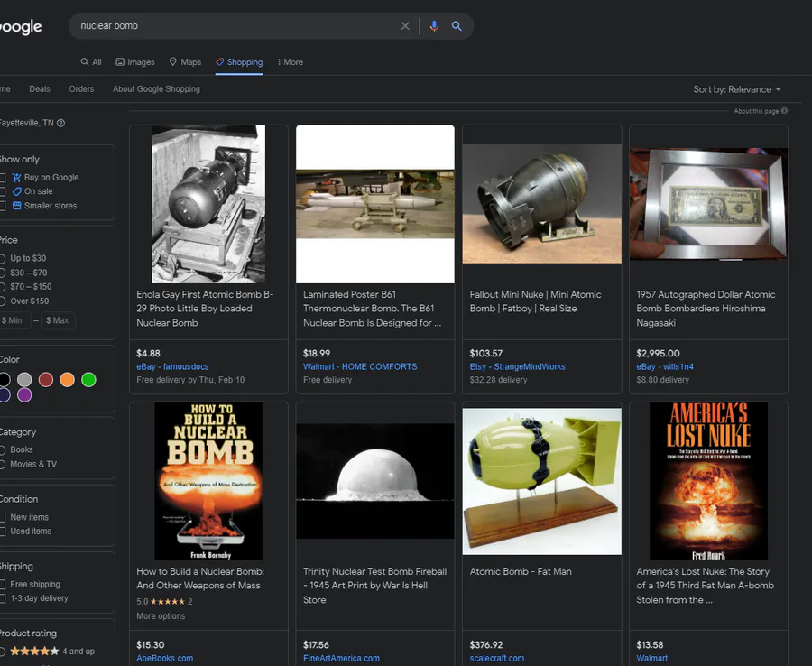Open scalecraft.com seller link
Screen dimensions: 812x666
[x=496, y=658]
